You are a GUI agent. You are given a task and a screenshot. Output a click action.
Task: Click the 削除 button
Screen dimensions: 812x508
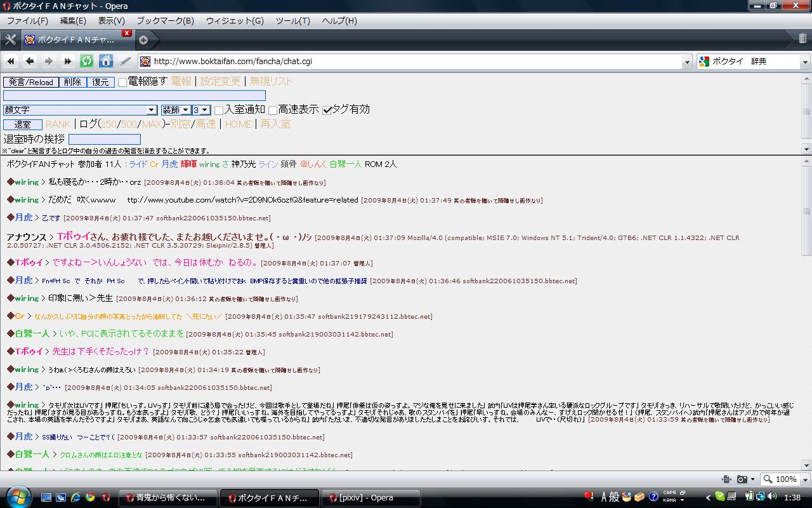point(73,82)
